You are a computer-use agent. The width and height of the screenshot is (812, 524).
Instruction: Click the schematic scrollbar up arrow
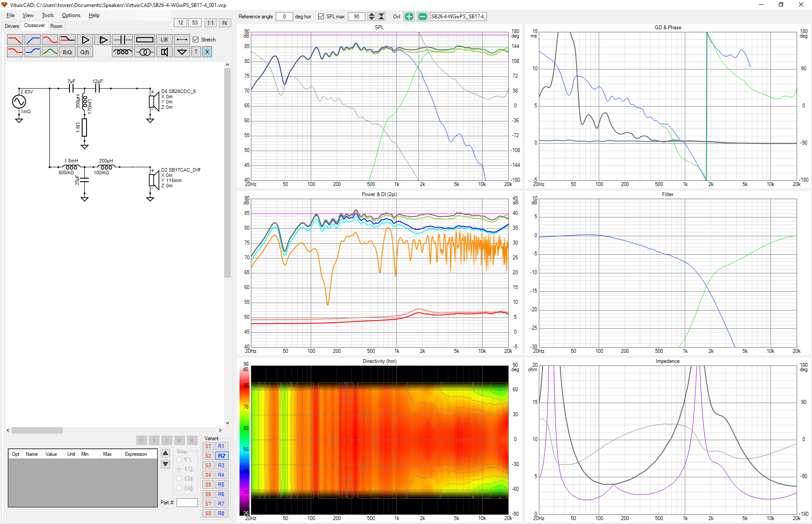coord(227,65)
